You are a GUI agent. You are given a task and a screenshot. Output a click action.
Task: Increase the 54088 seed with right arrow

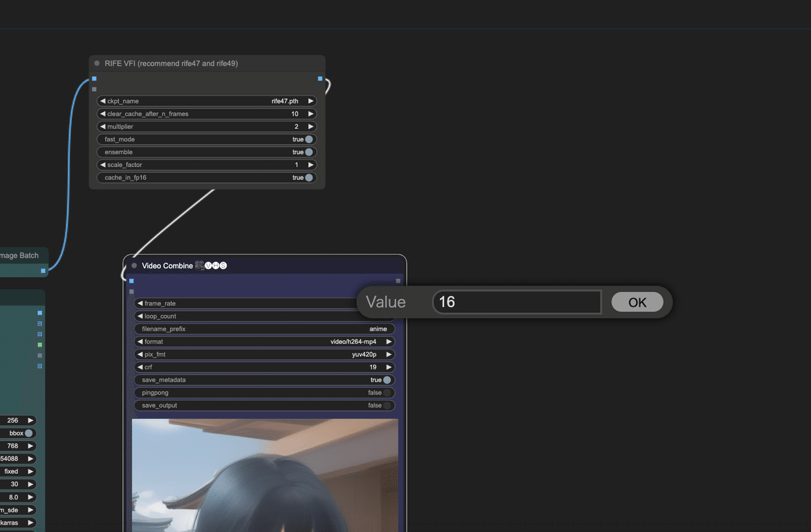[30, 459]
